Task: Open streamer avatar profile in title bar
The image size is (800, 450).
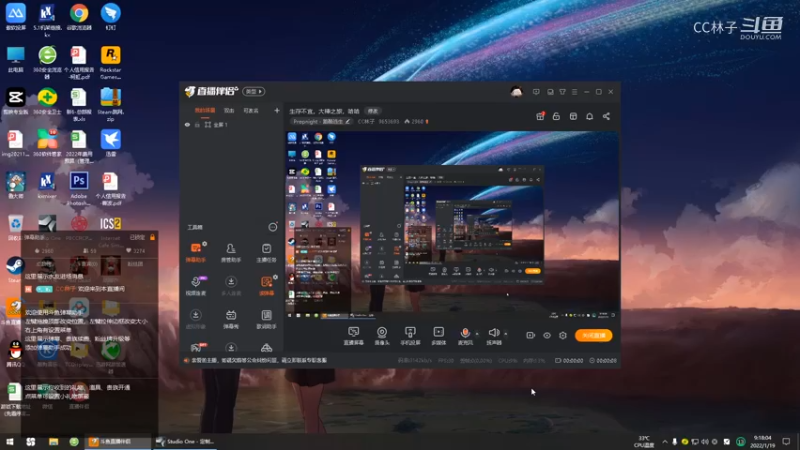Action: pos(516,92)
